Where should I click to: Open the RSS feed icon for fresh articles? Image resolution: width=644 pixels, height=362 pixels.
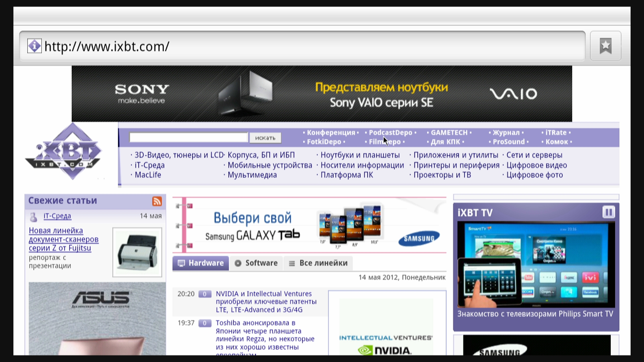tap(157, 201)
